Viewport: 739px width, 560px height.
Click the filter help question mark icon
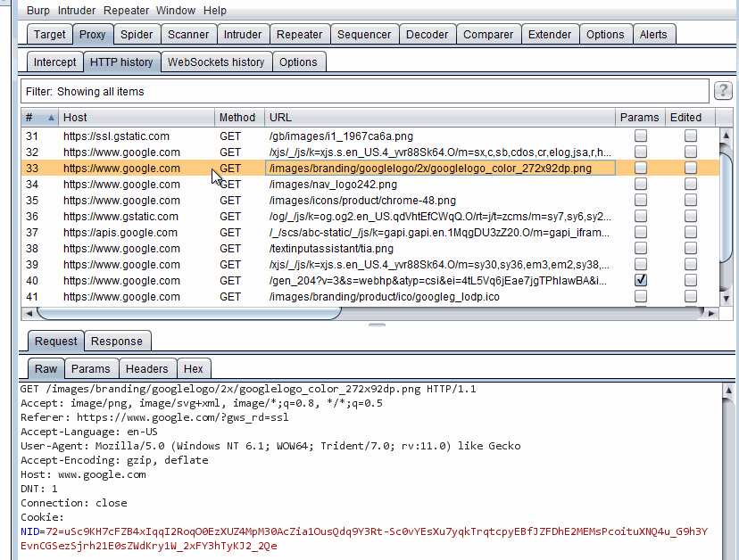723,90
